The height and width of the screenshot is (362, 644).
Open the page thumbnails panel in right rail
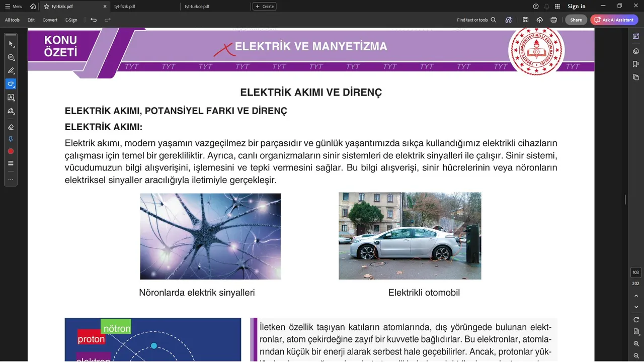636,77
